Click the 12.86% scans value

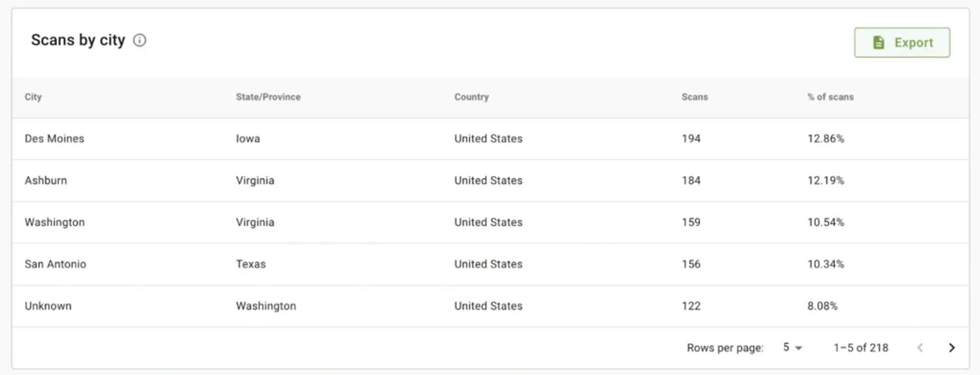click(826, 139)
